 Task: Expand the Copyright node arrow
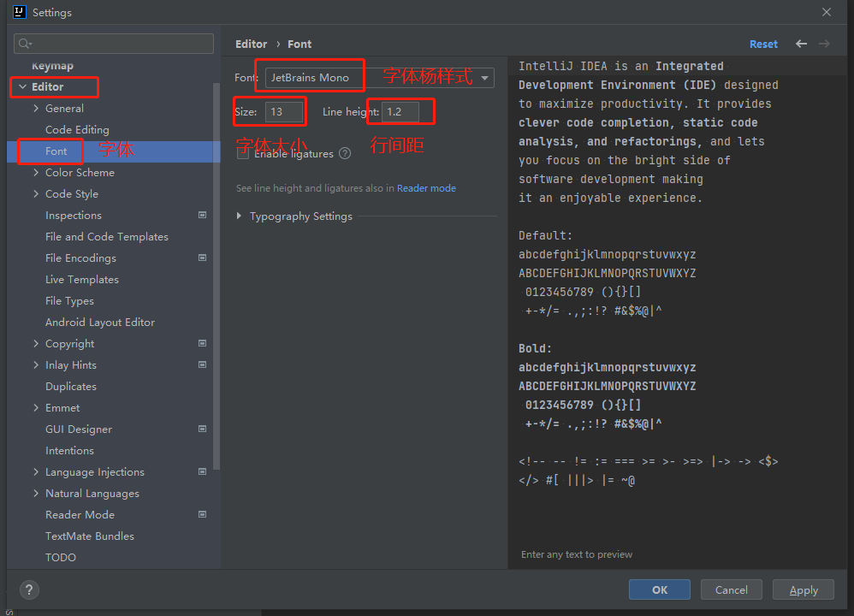click(36, 343)
